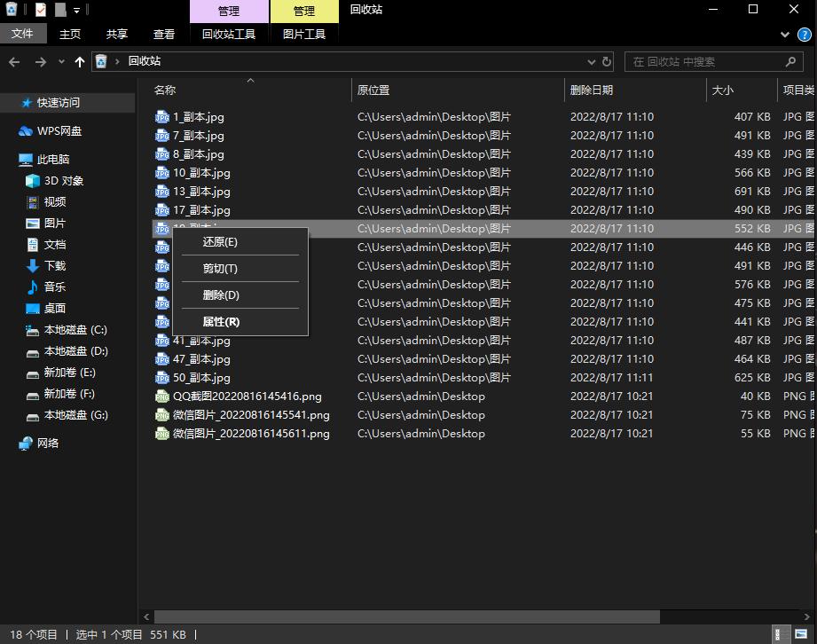Open the 文档 folder in sidebar
817x644 pixels.
[x=54, y=244]
